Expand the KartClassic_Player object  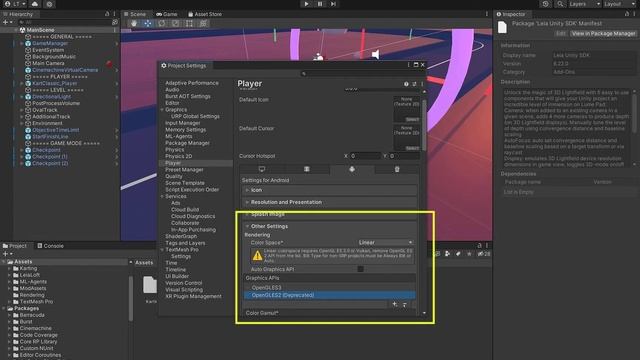click(22, 83)
